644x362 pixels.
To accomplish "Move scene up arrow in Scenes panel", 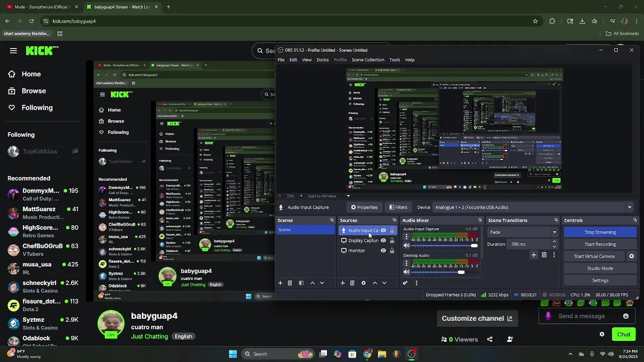I will click(312, 283).
